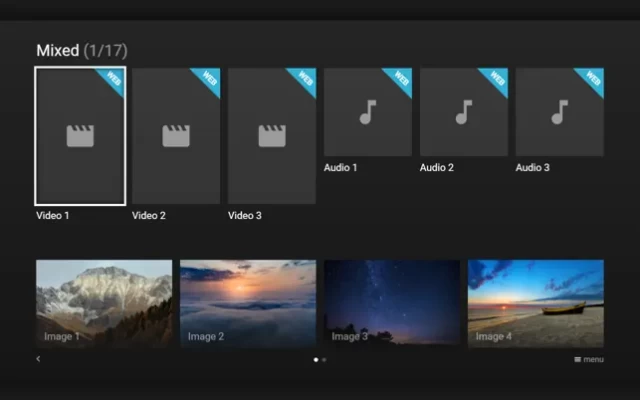The height and width of the screenshot is (400, 640).
Task: Play Audio 1 via its music note icon
Action: point(368,112)
